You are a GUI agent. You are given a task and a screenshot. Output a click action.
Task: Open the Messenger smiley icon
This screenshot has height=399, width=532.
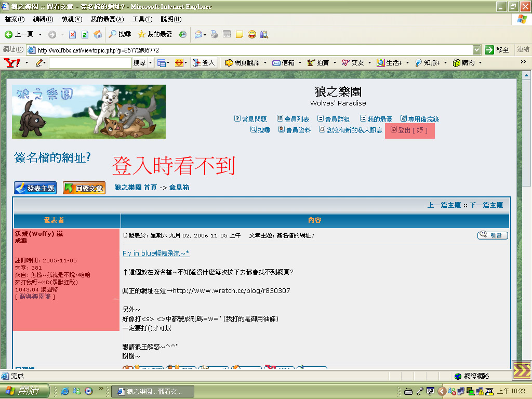[252, 34]
